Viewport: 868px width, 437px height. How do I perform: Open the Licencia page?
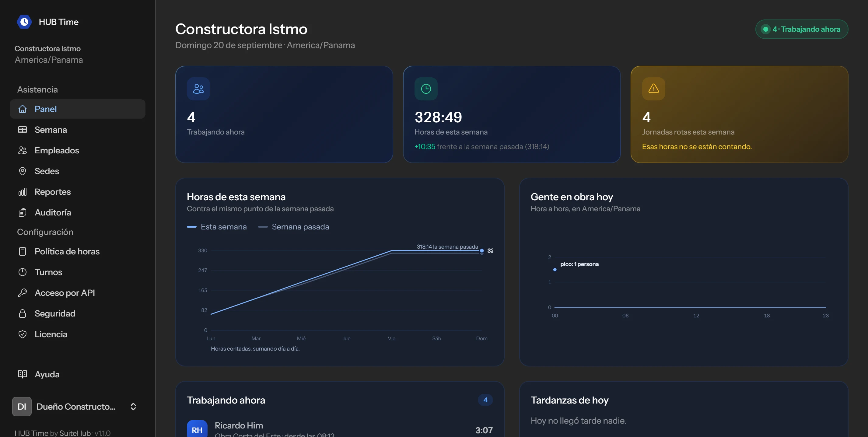78,334
